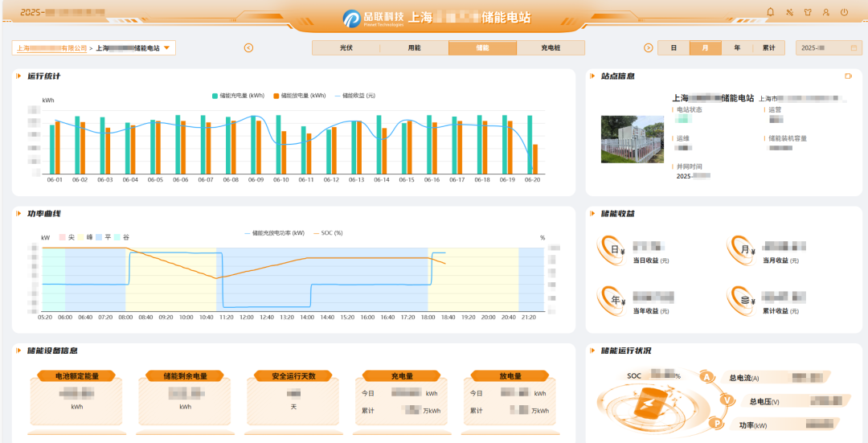Switch to the 充电桩 tab
Screen dimensions: 868x443
point(551,48)
